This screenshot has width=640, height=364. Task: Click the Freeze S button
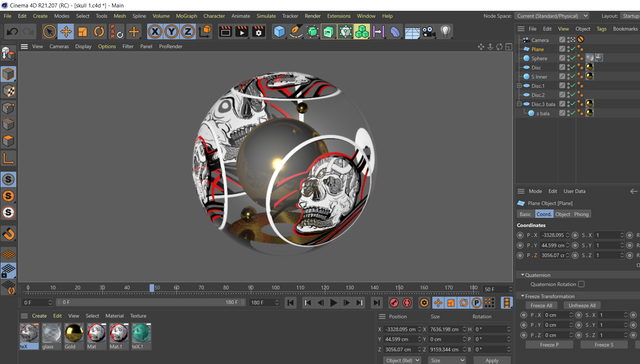coord(604,345)
